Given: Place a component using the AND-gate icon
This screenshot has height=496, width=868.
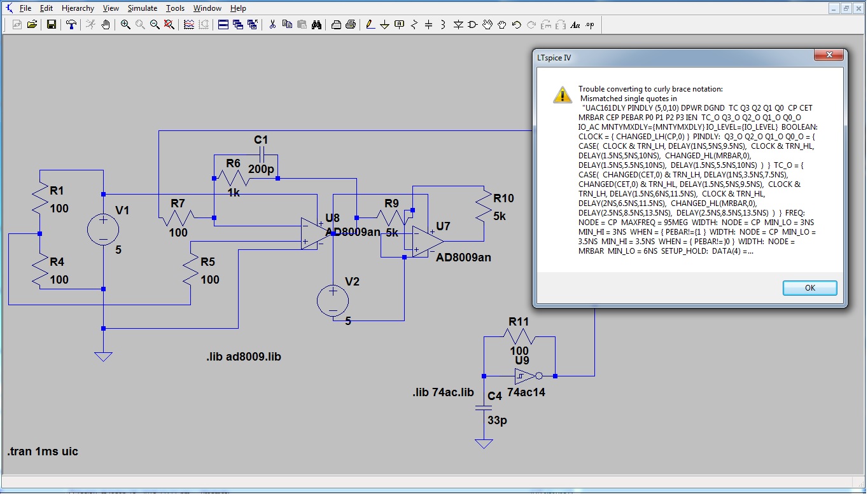Looking at the screenshot, I should pos(473,25).
